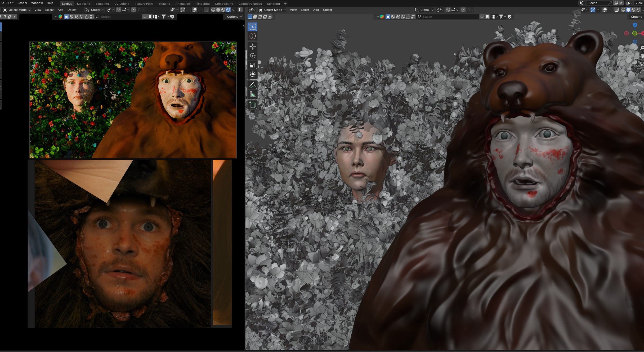Toggle proportional editing in right viewport

(463, 10)
